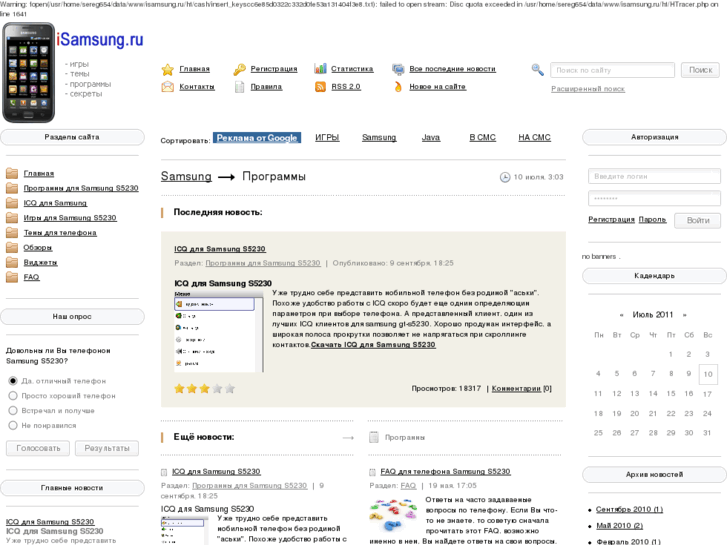Open RSS 2.0 link
This screenshot has width=727, height=545.
346,87
